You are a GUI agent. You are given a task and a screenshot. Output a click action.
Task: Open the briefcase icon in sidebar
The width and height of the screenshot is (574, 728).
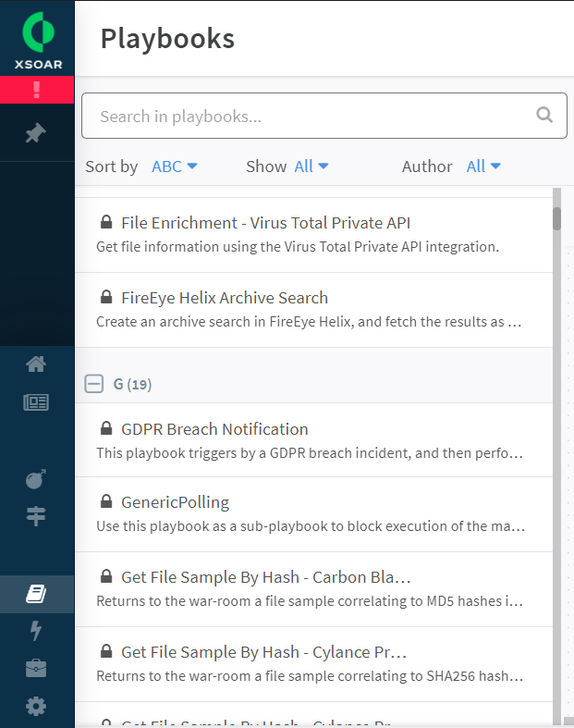pyautogui.click(x=36, y=668)
